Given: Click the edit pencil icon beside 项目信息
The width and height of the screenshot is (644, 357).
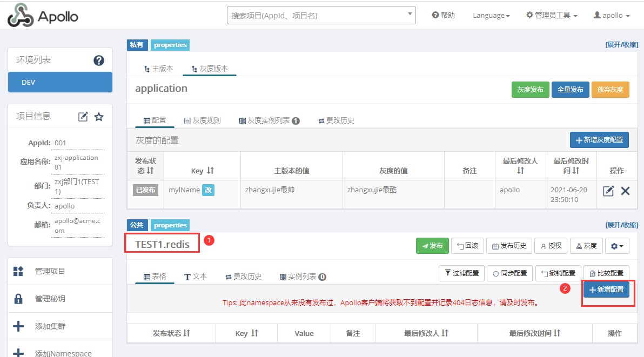Looking at the screenshot, I should point(83,116).
